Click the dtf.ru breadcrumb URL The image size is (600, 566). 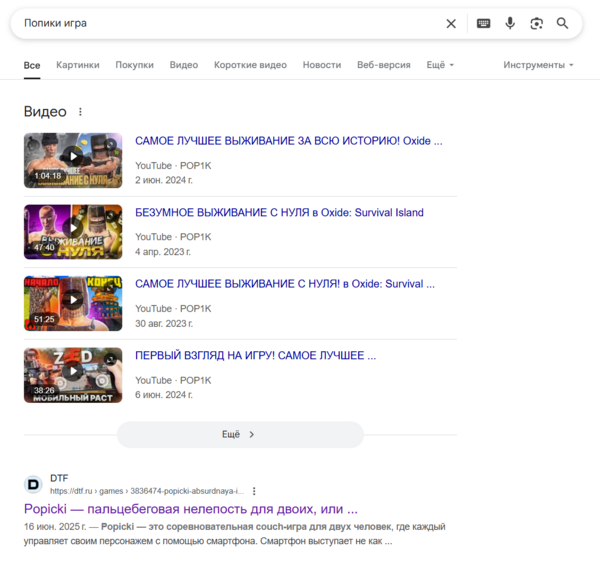point(147,491)
